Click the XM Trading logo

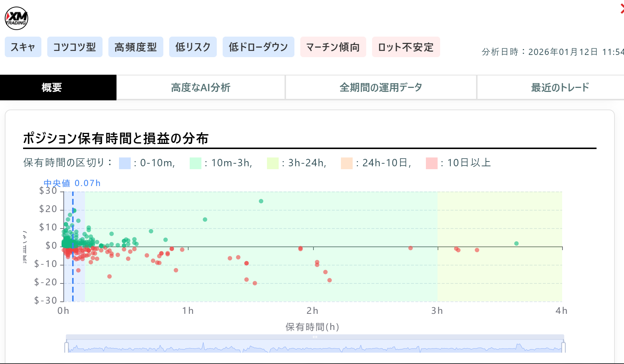pyautogui.click(x=16, y=18)
